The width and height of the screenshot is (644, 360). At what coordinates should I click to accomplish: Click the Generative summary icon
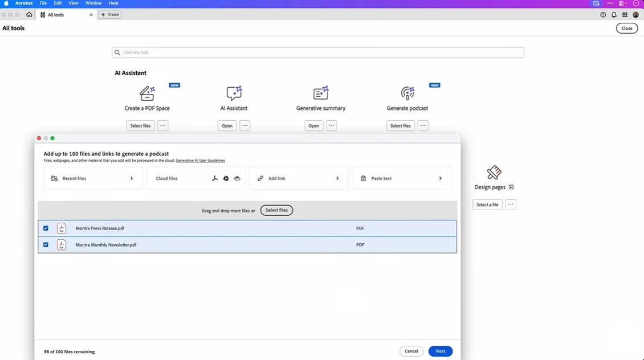pos(321,93)
